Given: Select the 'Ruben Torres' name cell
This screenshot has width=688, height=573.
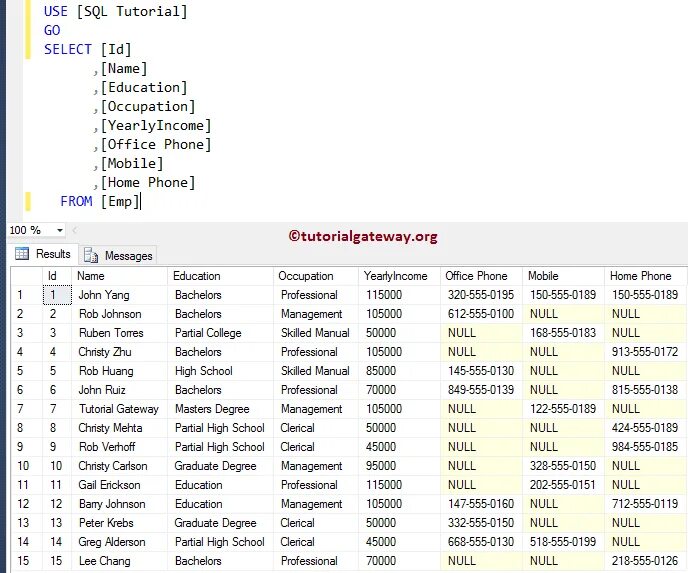Looking at the screenshot, I should 119,333.
